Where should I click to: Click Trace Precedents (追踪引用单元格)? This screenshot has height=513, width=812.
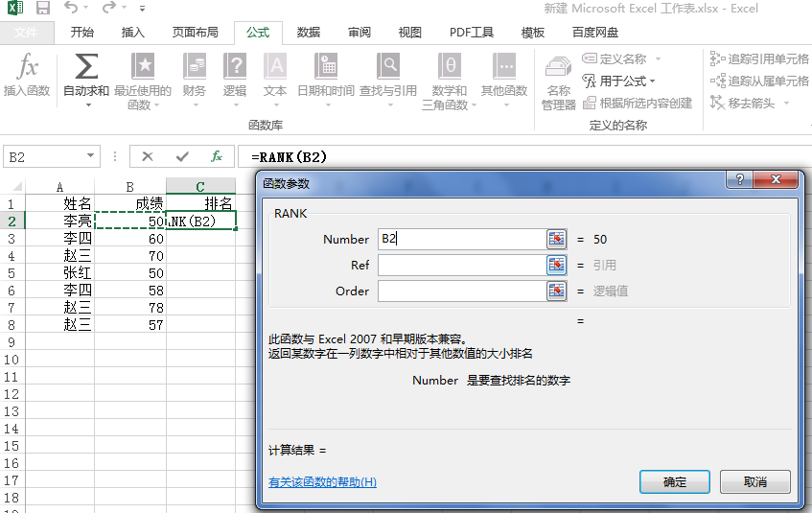point(759,58)
